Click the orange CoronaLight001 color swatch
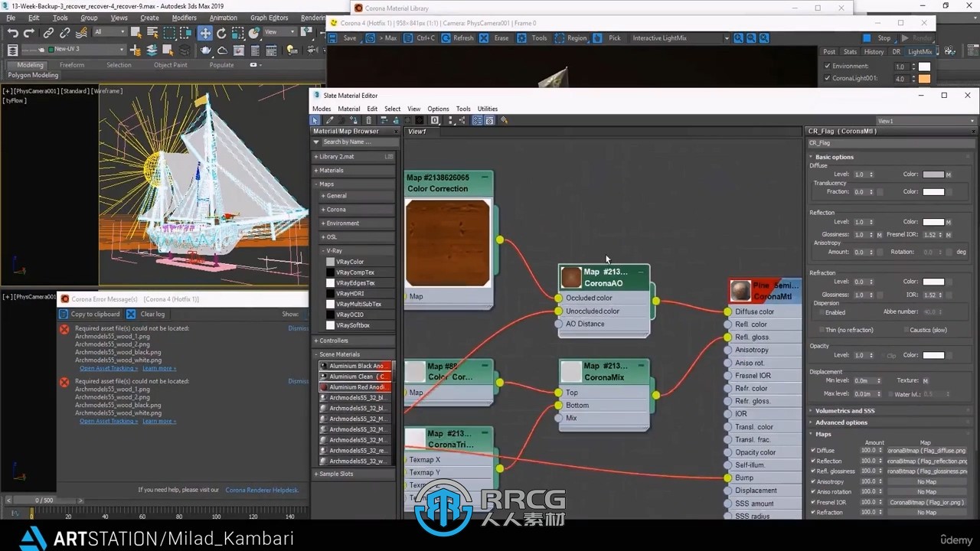 924,78
